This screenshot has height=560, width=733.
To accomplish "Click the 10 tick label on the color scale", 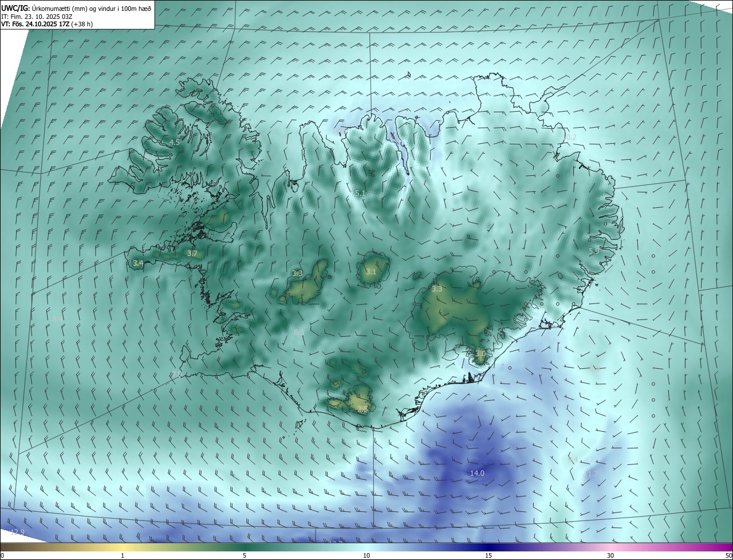I will 366,555.
